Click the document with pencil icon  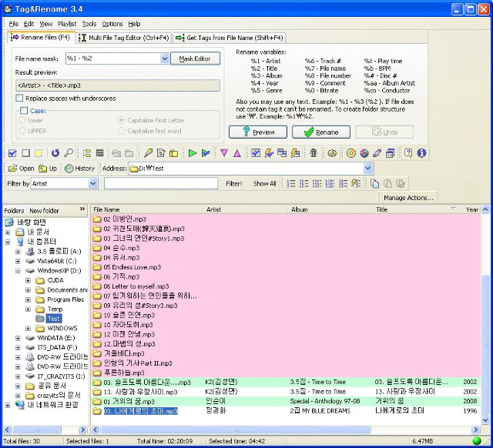tap(161, 153)
